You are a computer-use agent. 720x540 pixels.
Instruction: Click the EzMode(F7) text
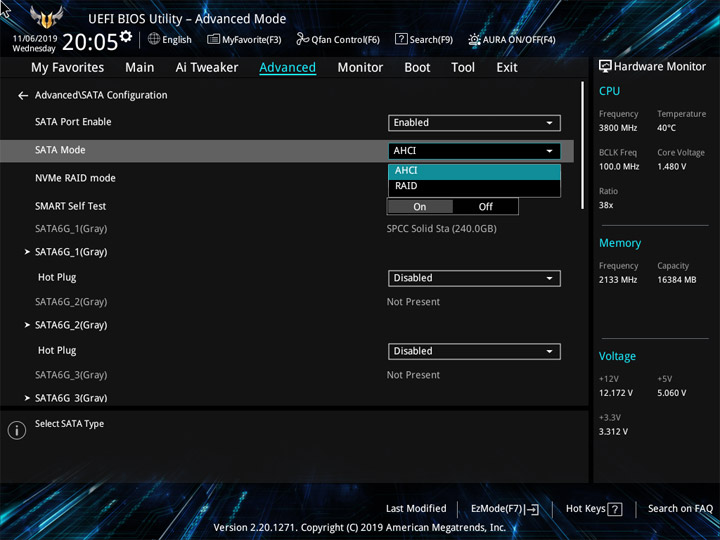[x=497, y=509]
